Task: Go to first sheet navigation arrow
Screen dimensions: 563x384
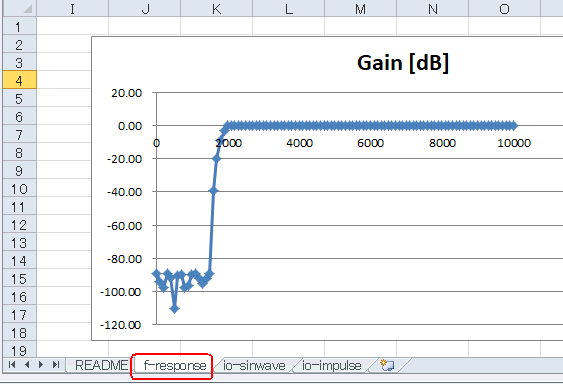Action: 11,365
